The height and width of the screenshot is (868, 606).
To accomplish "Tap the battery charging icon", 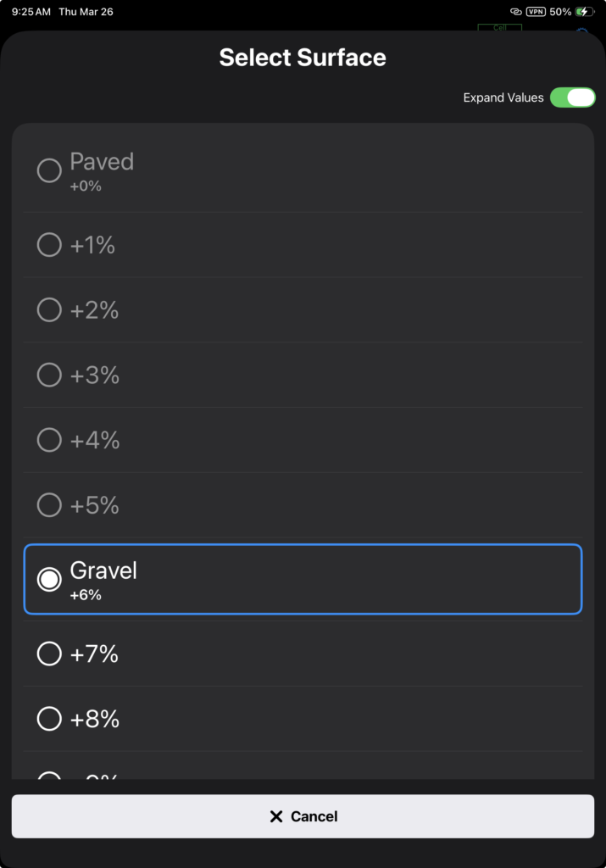I will tap(585, 12).
